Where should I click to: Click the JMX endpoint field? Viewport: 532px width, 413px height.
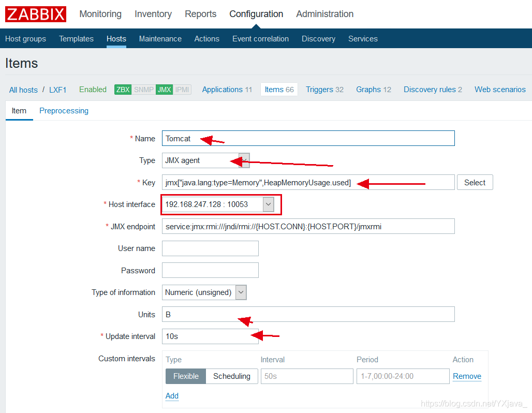pyautogui.click(x=308, y=226)
